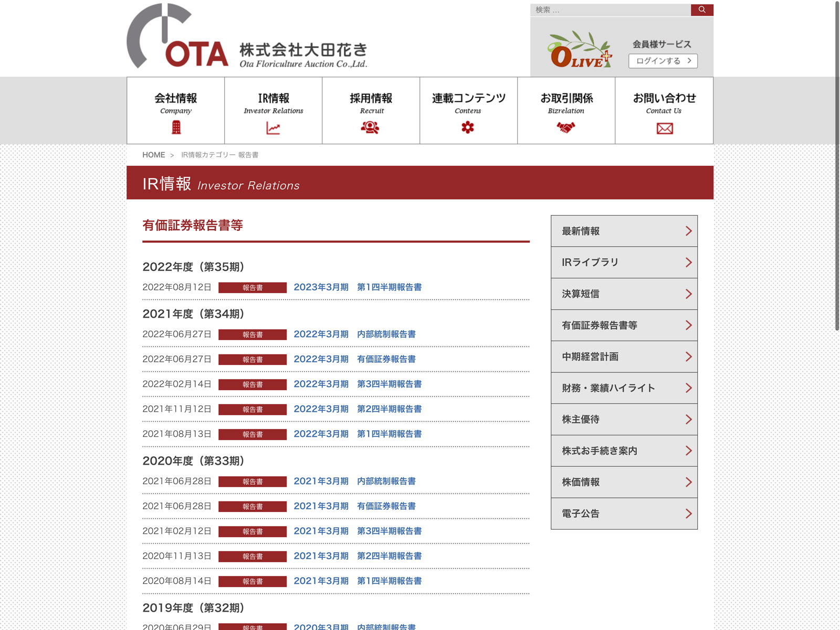Viewport: 840px width, 630px height.
Task: Click the Investor Relations chart icon
Action: coord(273,128)
